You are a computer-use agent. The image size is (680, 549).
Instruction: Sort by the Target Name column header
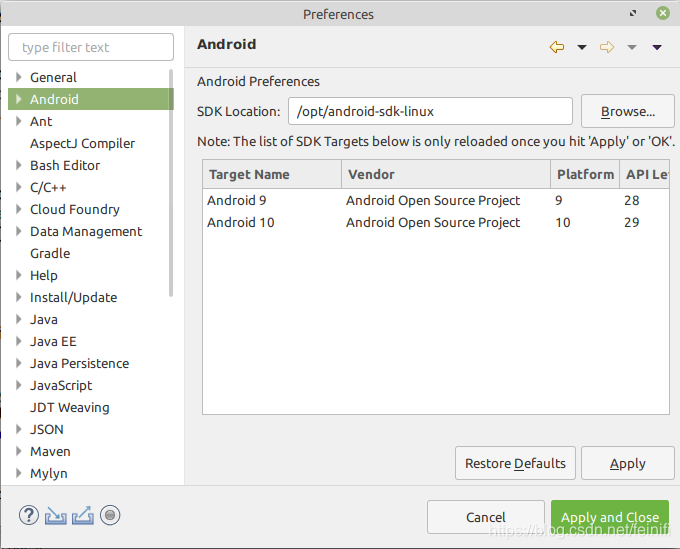click(272, 174)
